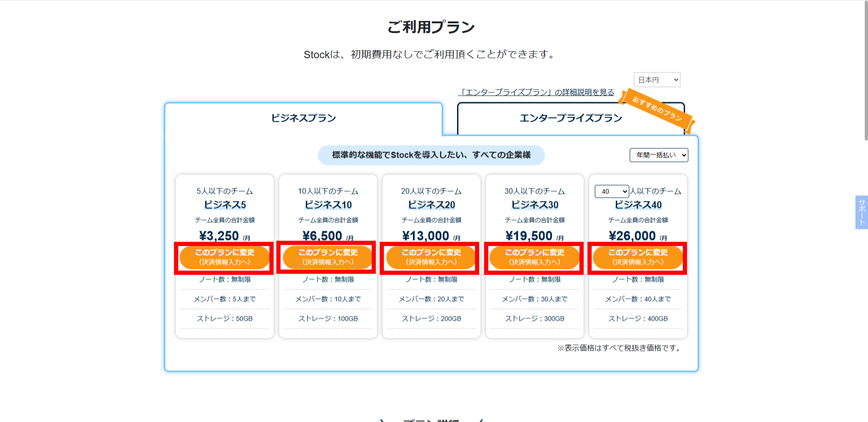
Task: Open the 40 team size dropdown
Action: (x=612, y=191)
